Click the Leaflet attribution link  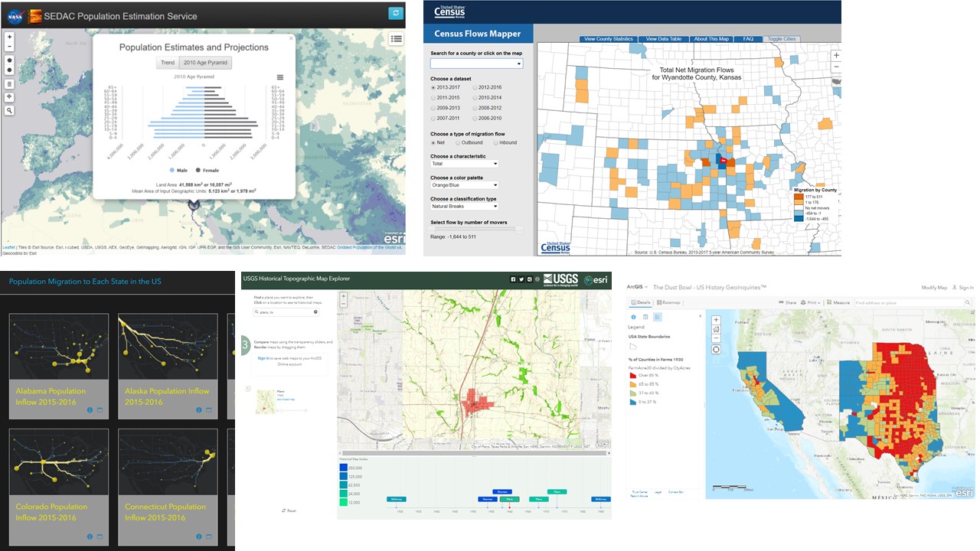pyautogui.click(x=8, y=247)
